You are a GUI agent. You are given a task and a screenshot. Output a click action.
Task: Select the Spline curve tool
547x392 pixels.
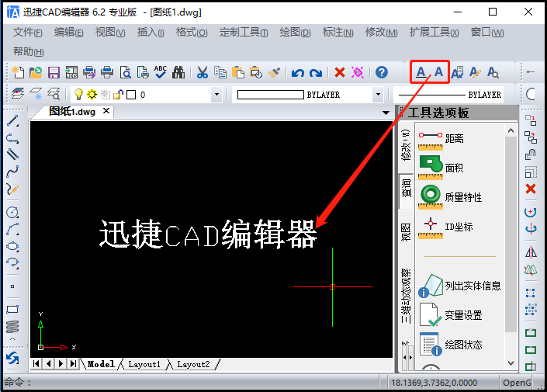(x=12, y=172)
